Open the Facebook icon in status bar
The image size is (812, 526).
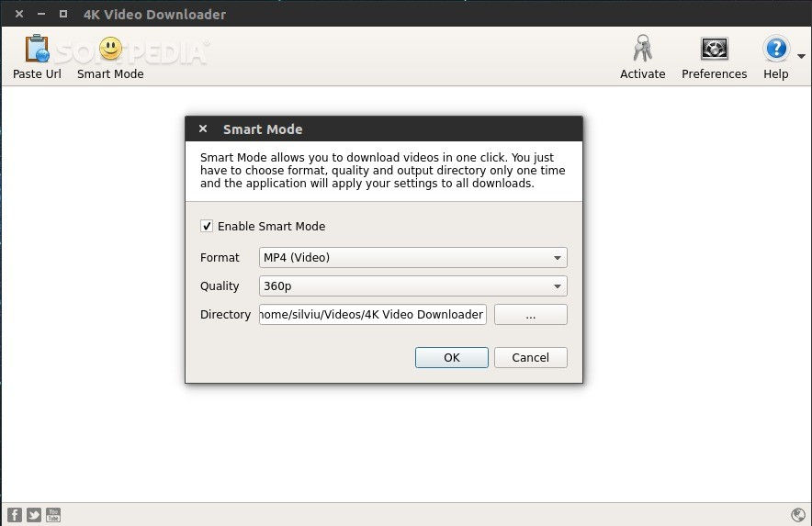coord(15,515)
